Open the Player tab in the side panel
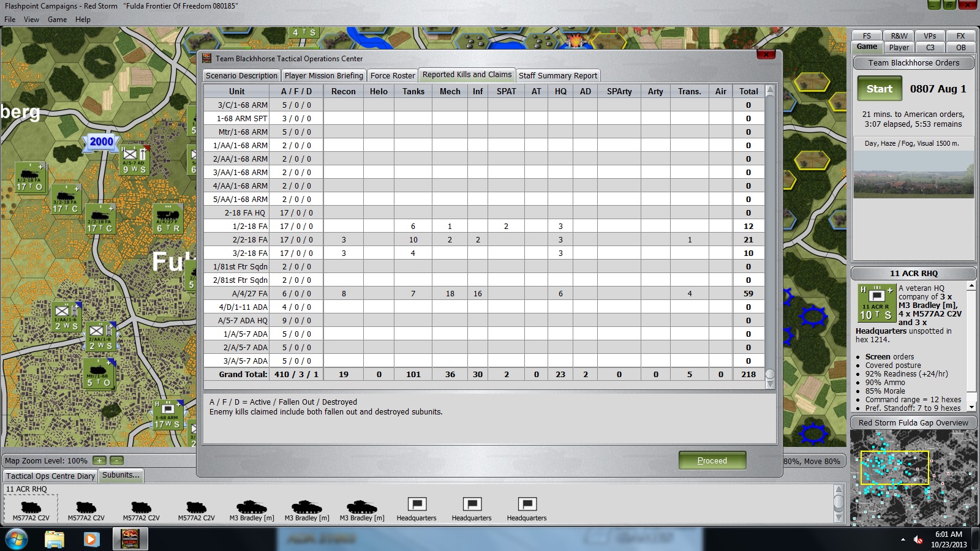This screenshot has height=551, width=980. point(899,47)
